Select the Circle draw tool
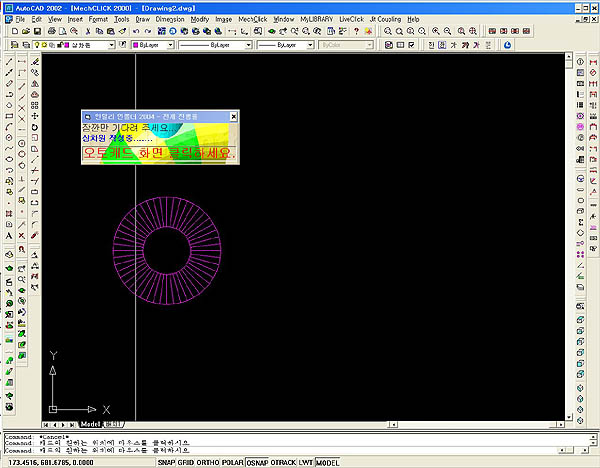The image size is (600, 468). pos(9,138)
